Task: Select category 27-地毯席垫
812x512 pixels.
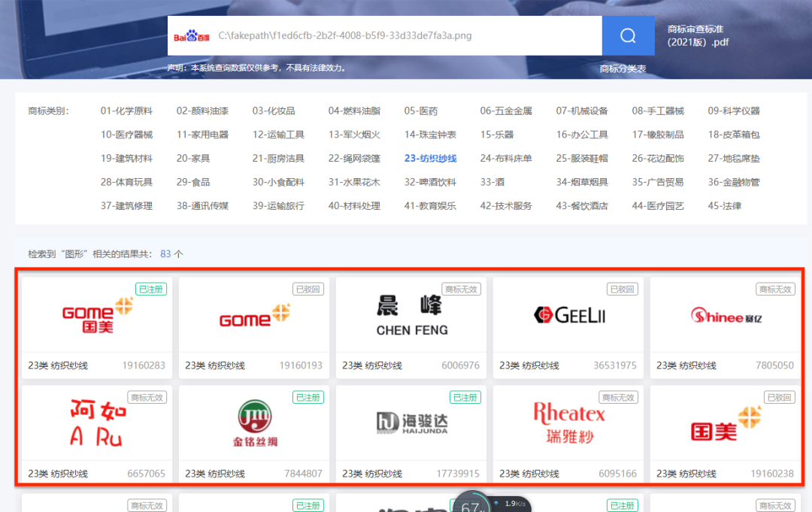Action: [734, 159]
